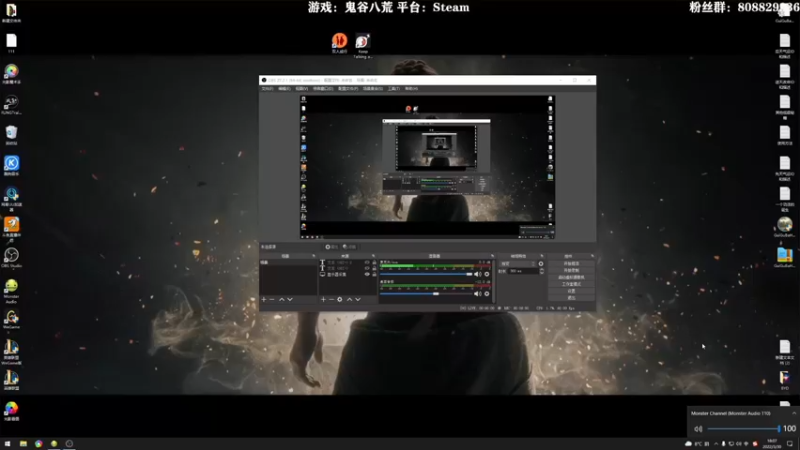Open the Scene Collection menu in OBS
Image resolution: width=800 pixels, height=450 pixels.
coord(372,89)
